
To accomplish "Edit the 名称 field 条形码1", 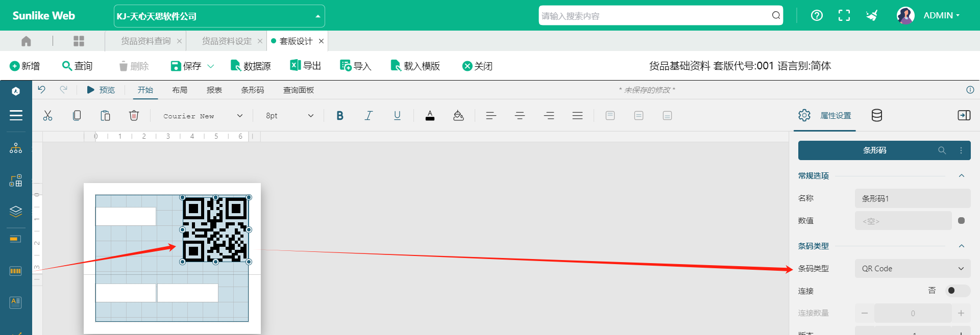I will coord(913,198).
